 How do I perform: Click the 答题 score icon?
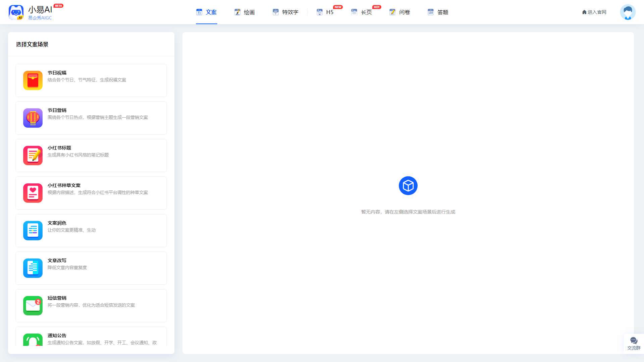tap(431, 12)
